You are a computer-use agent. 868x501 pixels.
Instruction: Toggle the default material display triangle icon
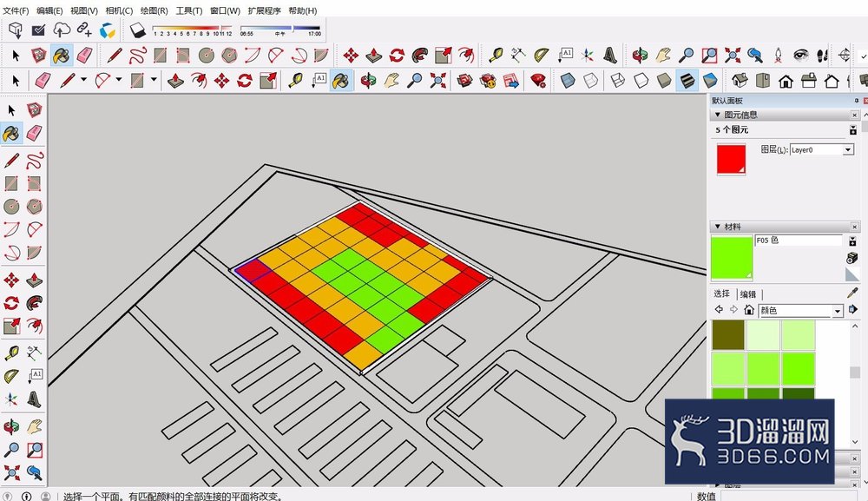pos(852,274)
